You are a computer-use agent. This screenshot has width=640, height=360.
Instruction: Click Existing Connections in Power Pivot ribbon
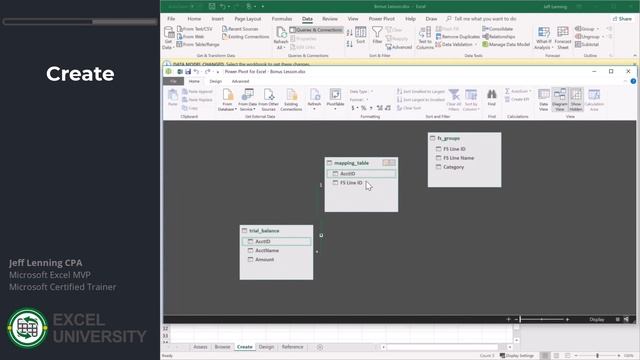tap(291, 100)
